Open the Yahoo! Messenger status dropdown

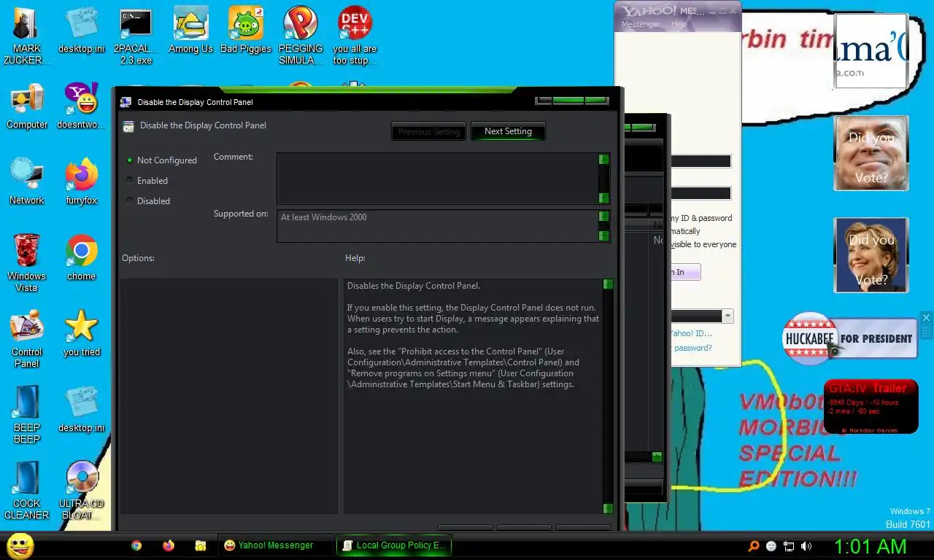727,316
